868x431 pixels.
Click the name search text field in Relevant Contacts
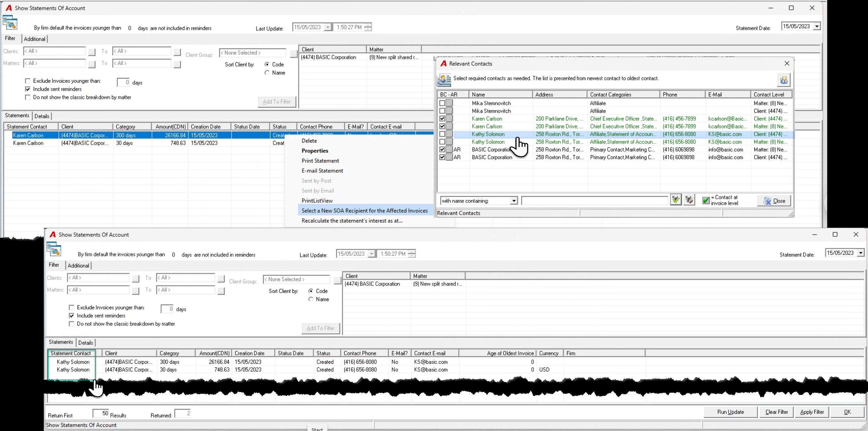[x=594, y=201]
